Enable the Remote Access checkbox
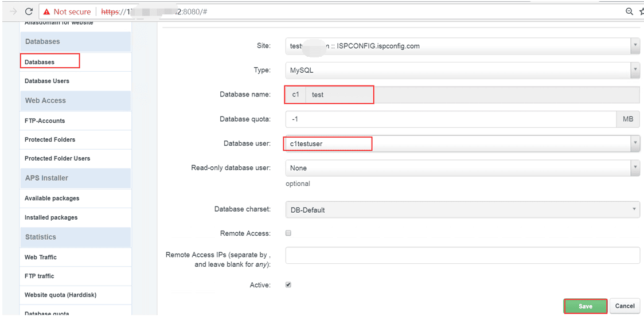This screenshot has height=316, width=644. pos(288,233)
